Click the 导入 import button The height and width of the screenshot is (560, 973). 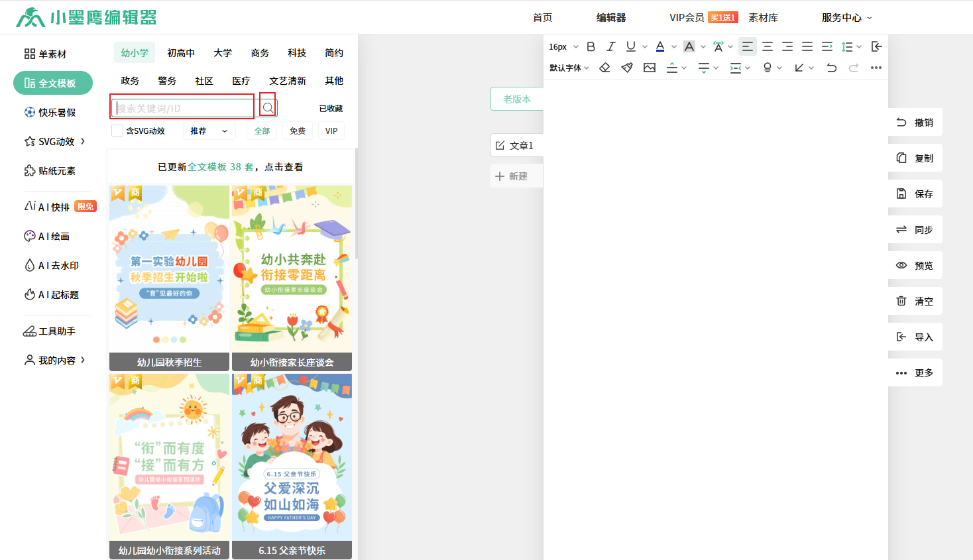click(x=915, y=337)
